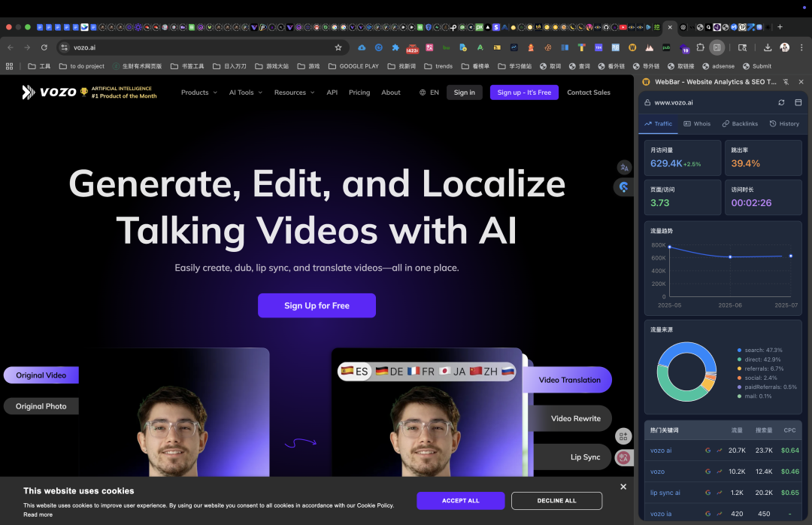This screenshot has height=525, width=812.
Task: Expand the AI Tools dropdown menu
Action: (245, 93)
